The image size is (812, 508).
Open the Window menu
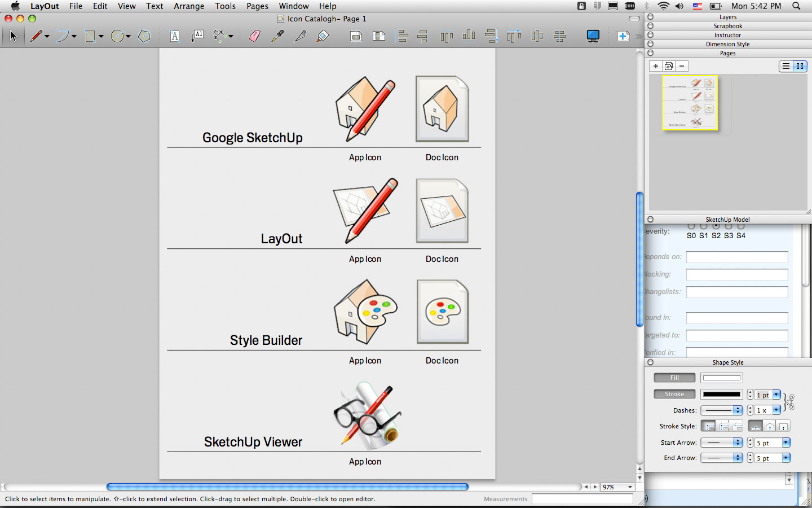click(294, 6)
